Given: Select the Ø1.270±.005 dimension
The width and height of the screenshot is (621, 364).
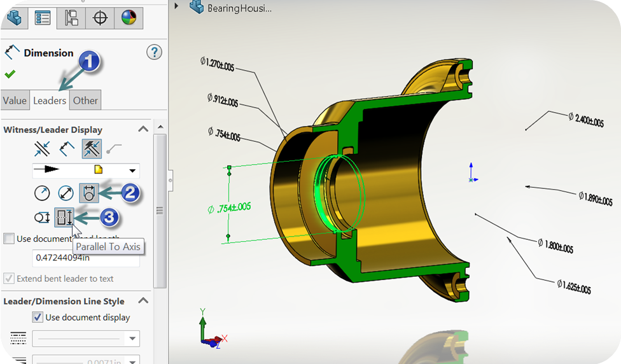Looking at the screenshot, I should coord(217,64).
